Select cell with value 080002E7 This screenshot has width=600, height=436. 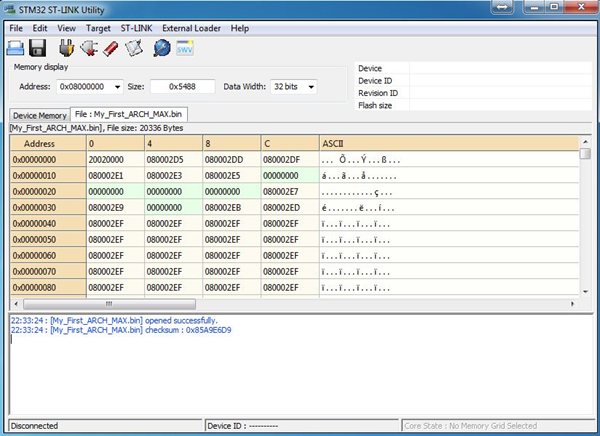tap(290, 192)
